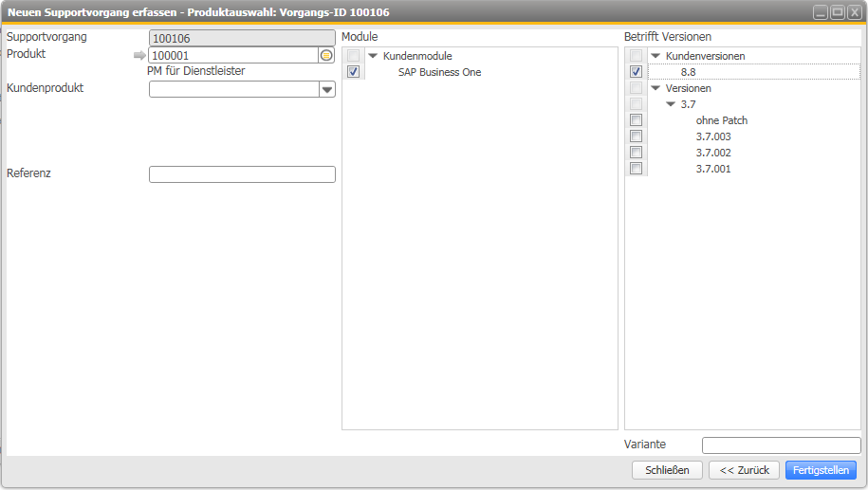Collapse the Kundenversionen tree node

click(656, 56)
